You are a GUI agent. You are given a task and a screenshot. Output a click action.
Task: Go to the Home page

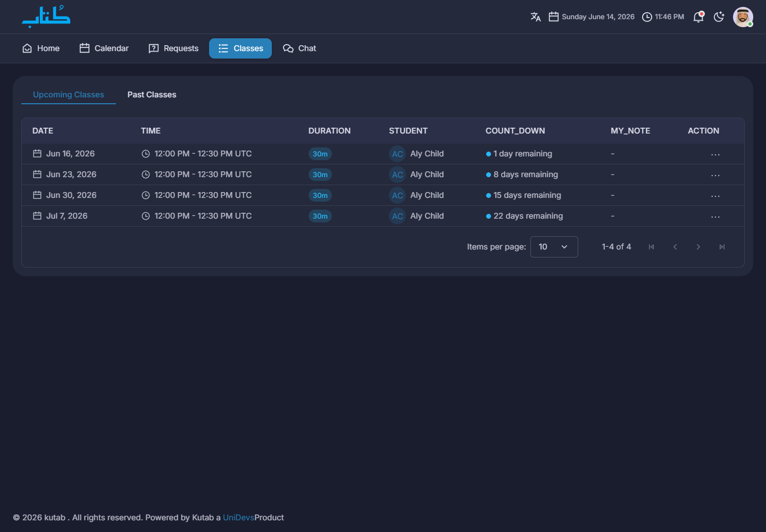[x=41, y=48]
